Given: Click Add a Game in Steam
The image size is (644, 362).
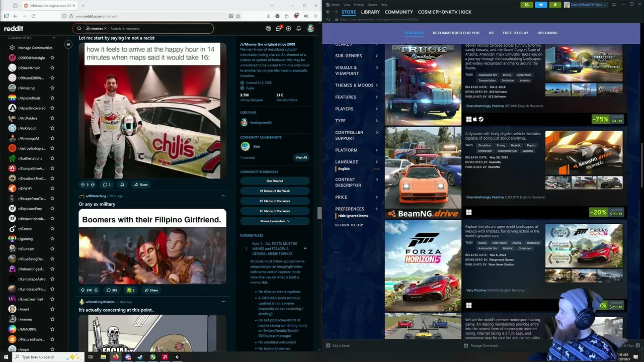Looking at the screenshot, I should [337, 345].
